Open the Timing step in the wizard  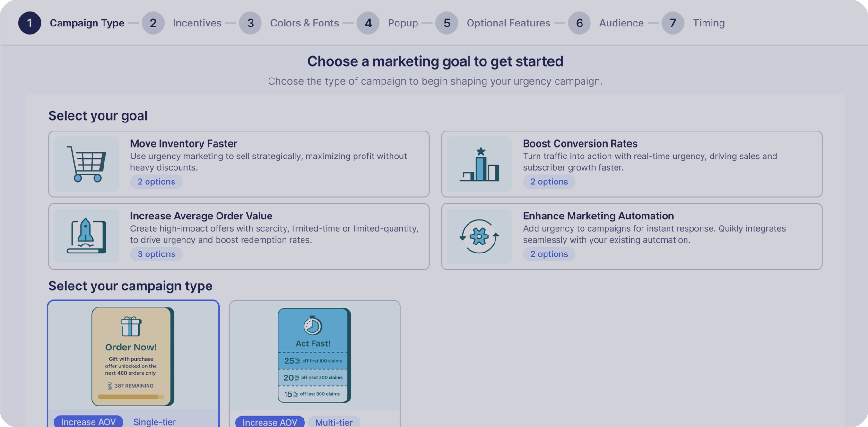tap(709, 23)
